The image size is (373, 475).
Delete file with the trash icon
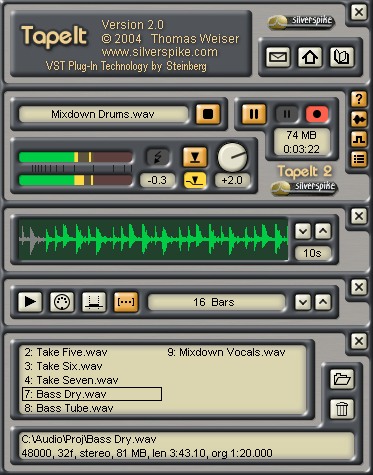pyautogui.click(x=342, y=408)
